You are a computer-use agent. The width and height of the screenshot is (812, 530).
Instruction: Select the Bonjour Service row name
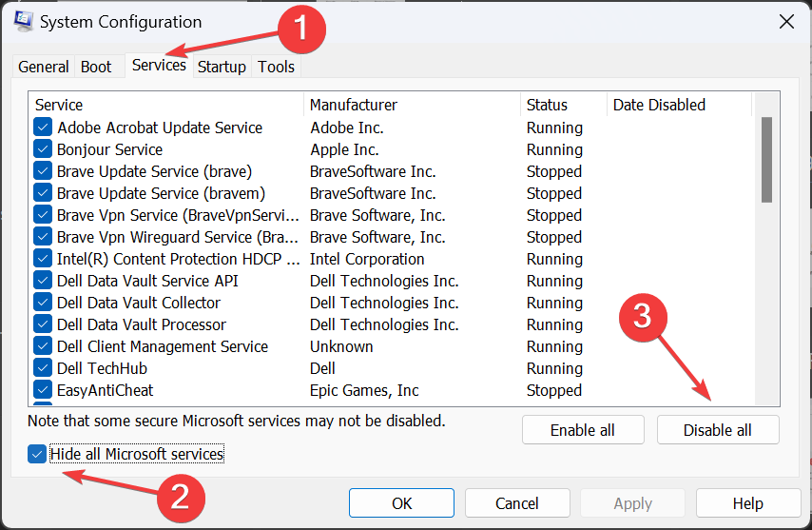point(109,149)
